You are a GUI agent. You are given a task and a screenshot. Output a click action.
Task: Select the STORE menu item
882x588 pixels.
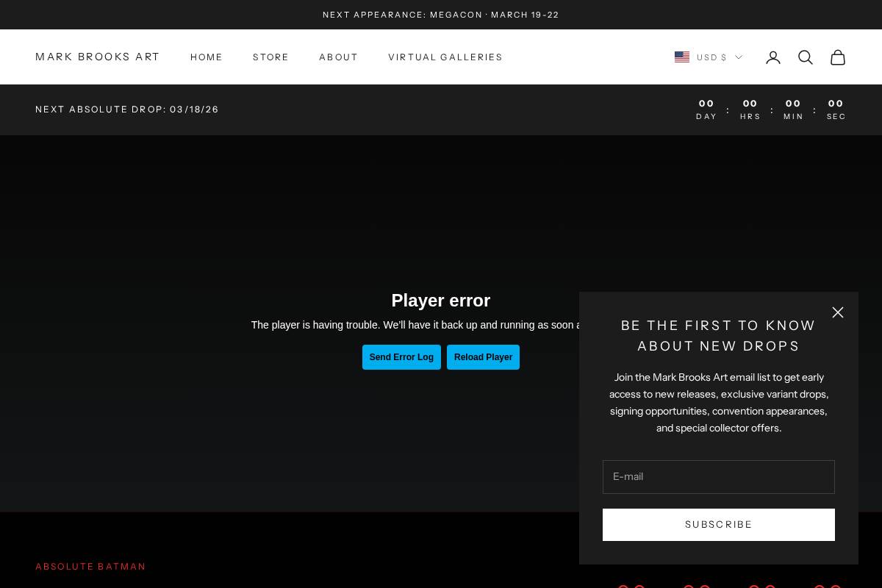(270, 57)
